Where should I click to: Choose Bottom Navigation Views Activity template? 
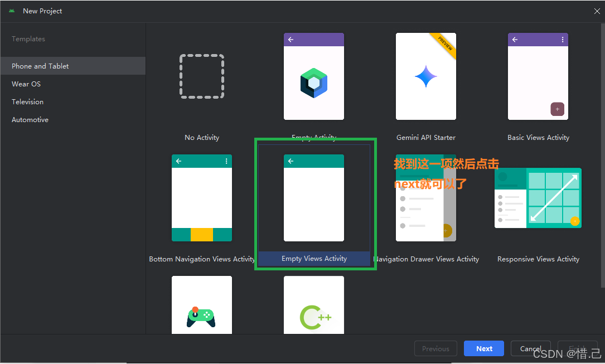[202, 198]
